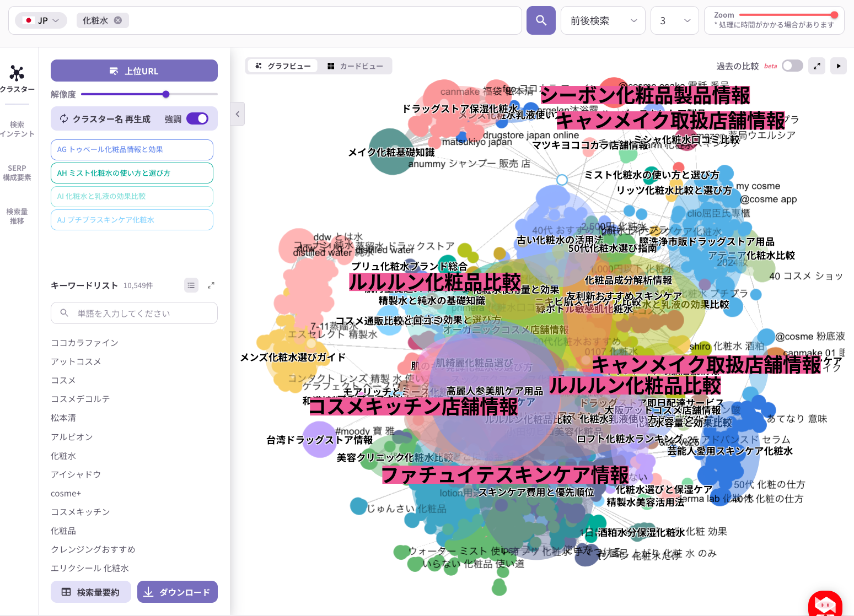This screenshot has height=616, width=854.
Task: Select cluster AH ミスト化粧水の使い方と選び方
Action: 132,173
